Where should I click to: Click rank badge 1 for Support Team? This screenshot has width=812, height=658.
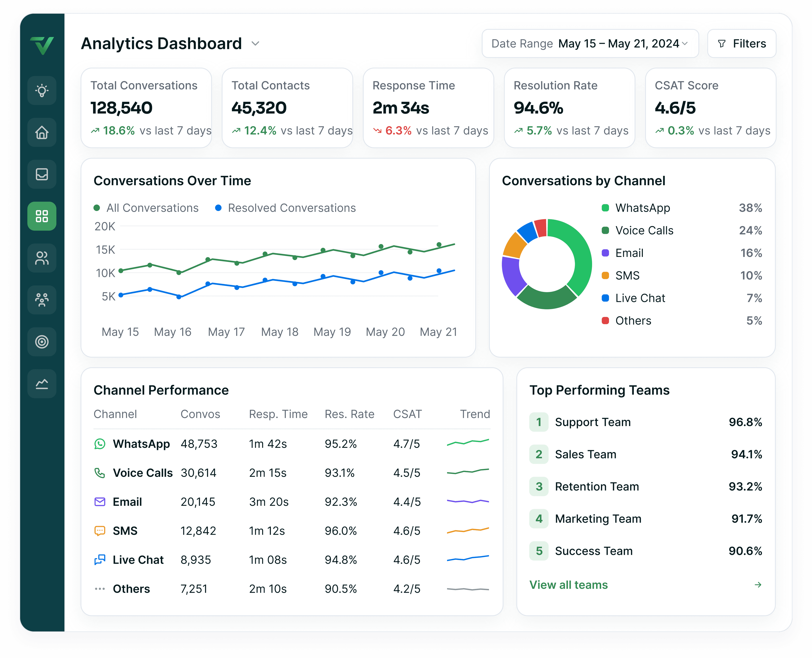click(539, 422)
